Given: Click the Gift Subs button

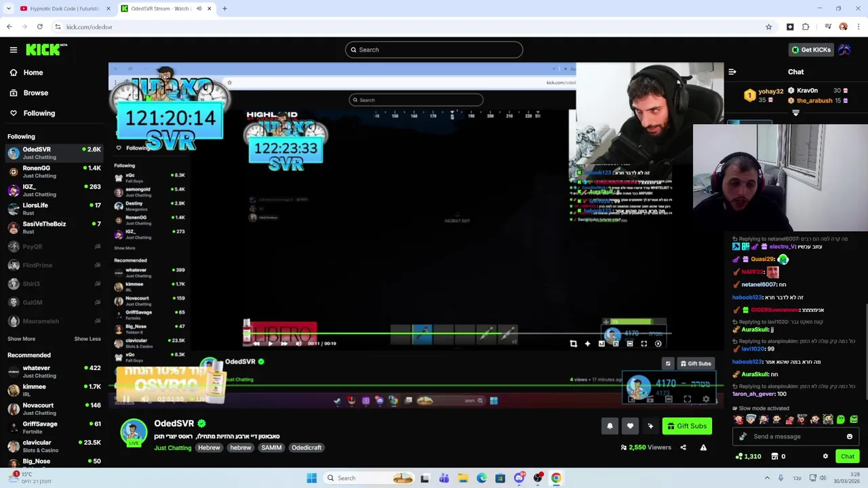Looking at the screenshot, I should tap(687, 426).
